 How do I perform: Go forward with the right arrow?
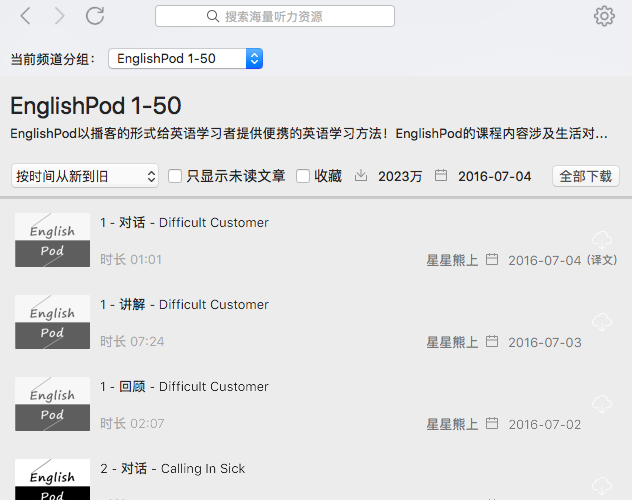point(59,16)
